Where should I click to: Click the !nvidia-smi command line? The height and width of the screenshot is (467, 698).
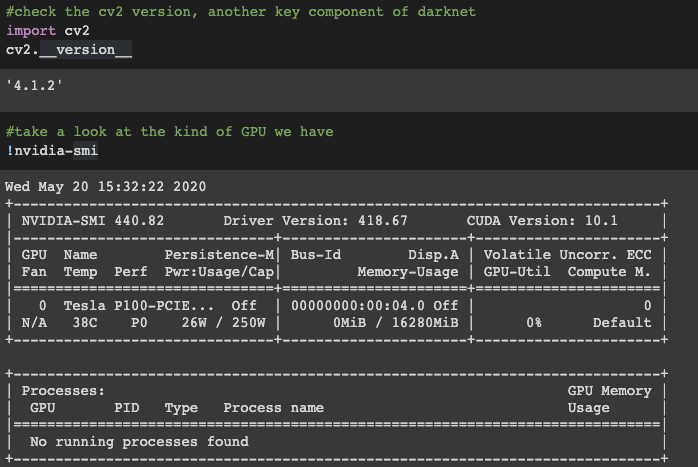point(52,150)
